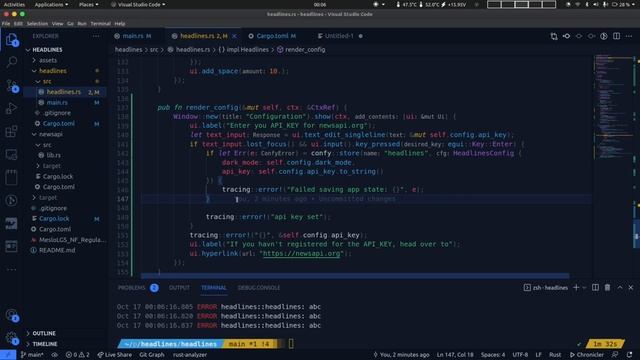The width and height of the screenshot is (640, 360).
Task: Close the headlines.rs editor tab
Action: pos(234,36)
